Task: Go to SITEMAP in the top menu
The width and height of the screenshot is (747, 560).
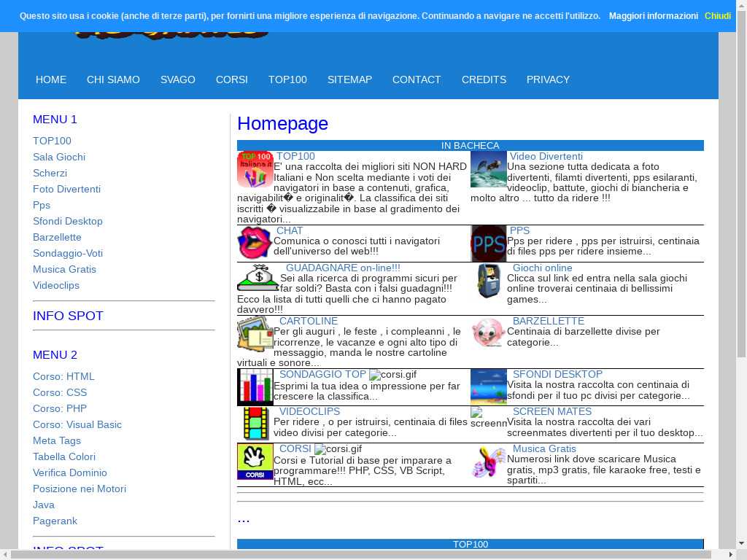Action: [349, 79]
